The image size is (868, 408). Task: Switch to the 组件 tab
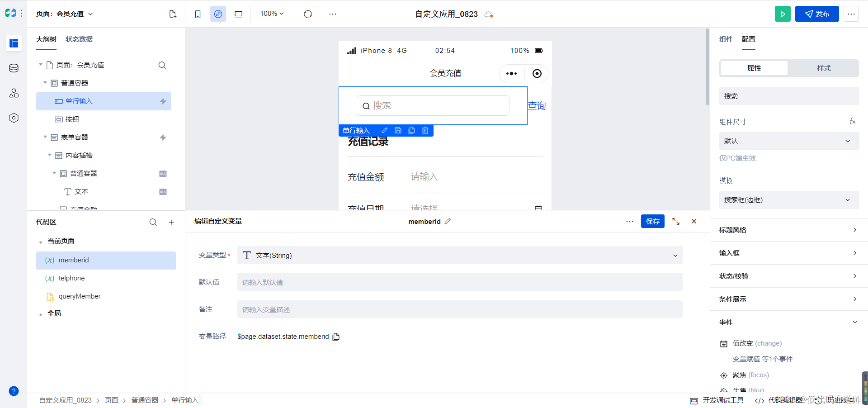[726, 39]
